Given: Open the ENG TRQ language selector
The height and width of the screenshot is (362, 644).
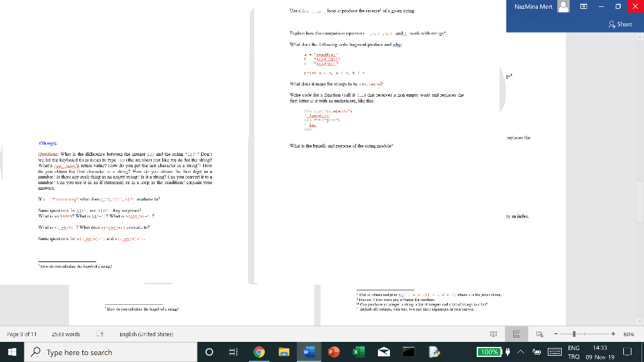Looking at the screenshot, I should coord(573,352).
